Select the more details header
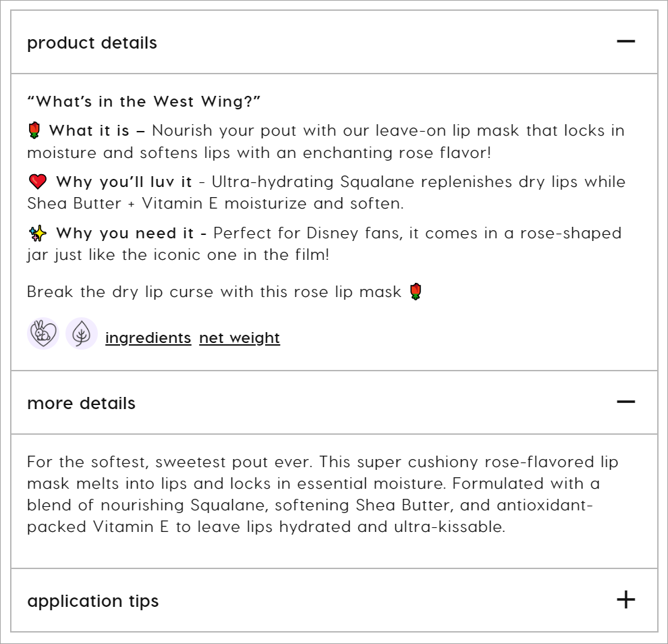 pos(80,403)
